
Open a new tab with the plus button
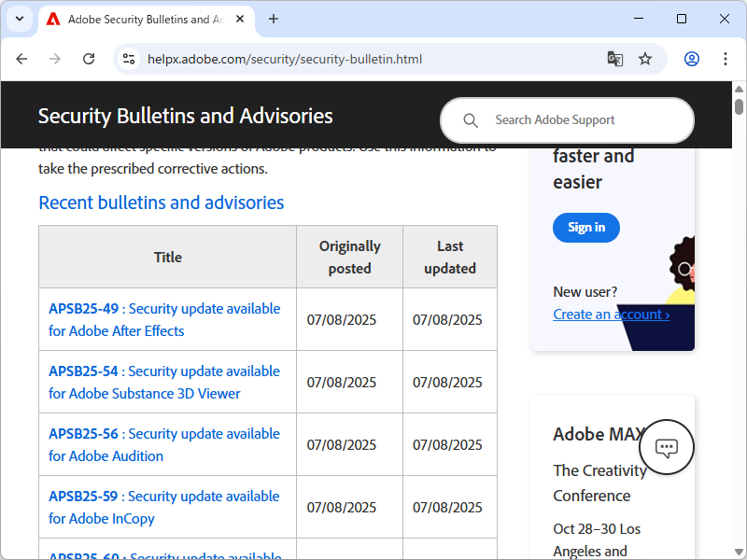[x=274, y=19]
